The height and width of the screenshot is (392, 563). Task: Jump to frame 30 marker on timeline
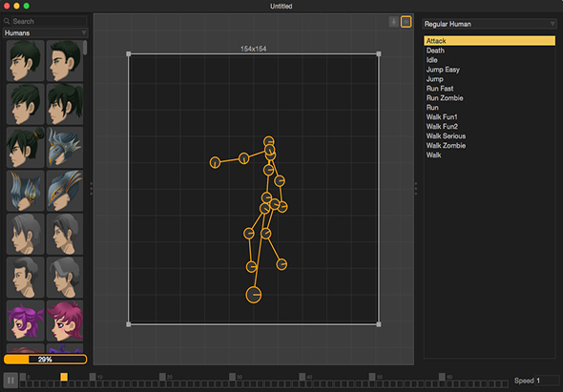[x=232, y=377]
